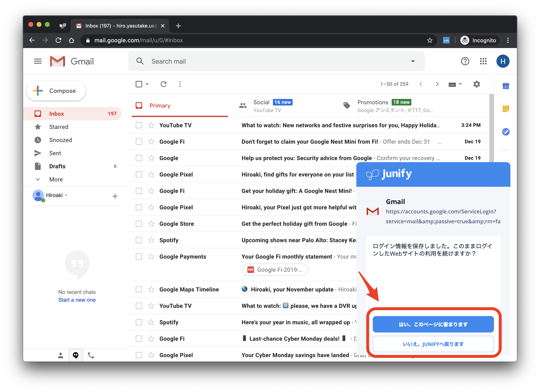Open Google apps grid icon

pos(483,61)
